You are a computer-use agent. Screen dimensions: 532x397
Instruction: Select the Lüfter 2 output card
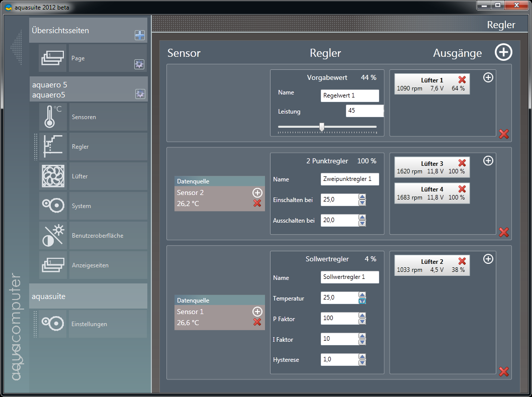tap(432, 265)
